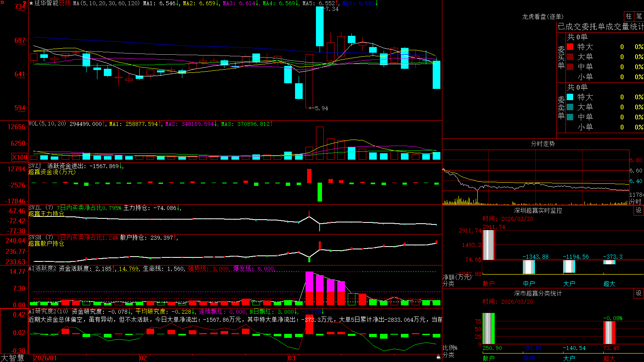Screen dimensions: 644x362
Task: Click the lock icon at chart bottom-right
Action: pyautogui.click(x=439, y=357)
